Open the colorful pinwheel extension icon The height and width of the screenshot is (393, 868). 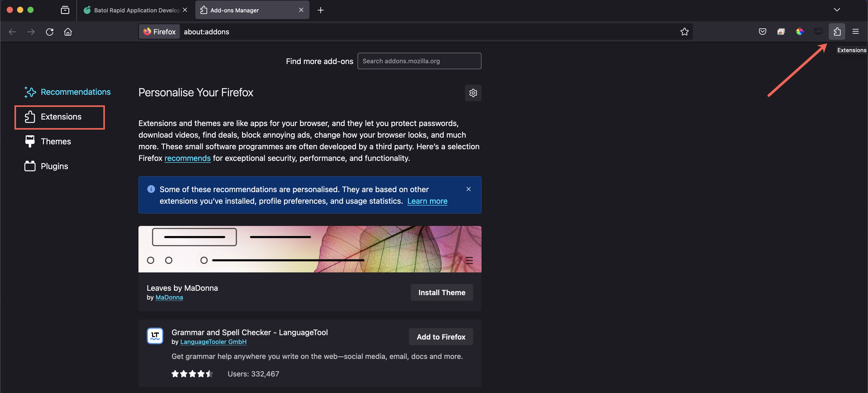click(x=800, y=32)
